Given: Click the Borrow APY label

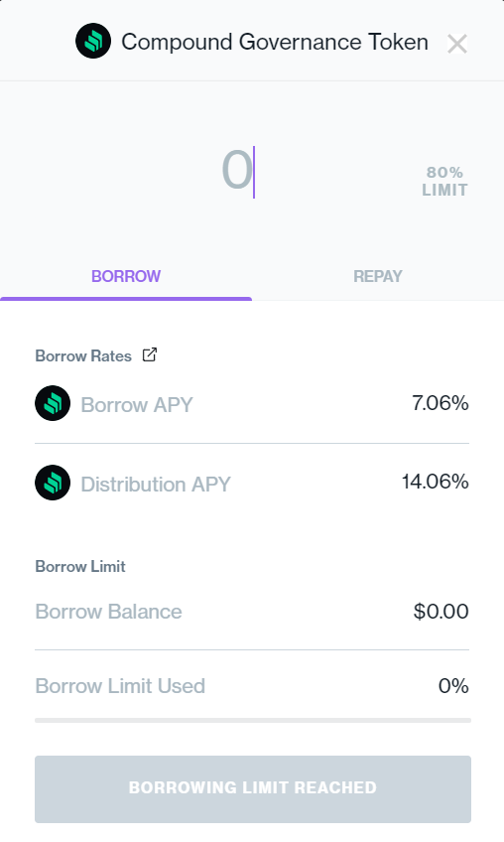Looking at the screenshot, I should [x=136, y=405].
